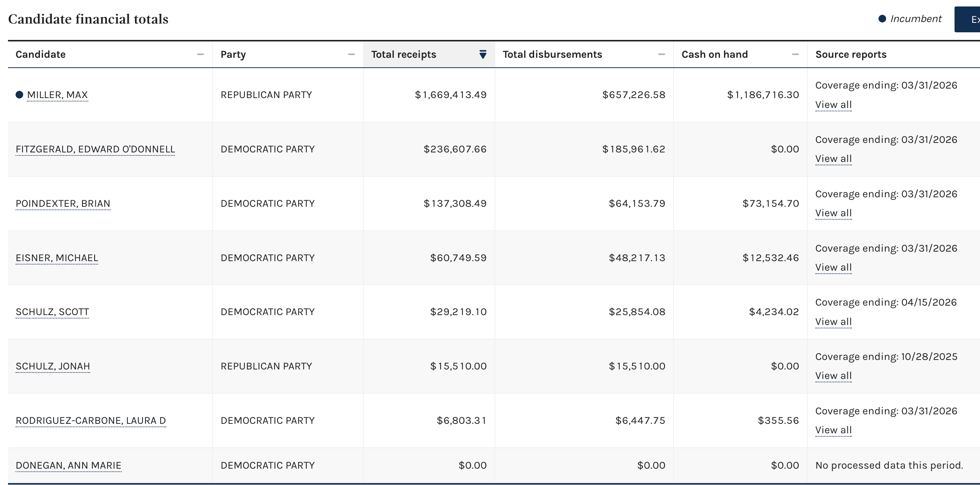This screenshot has height=485, width=980.
Task: Open POINDEXTER, BRIAN candidate link
Action: coord(63,203)
